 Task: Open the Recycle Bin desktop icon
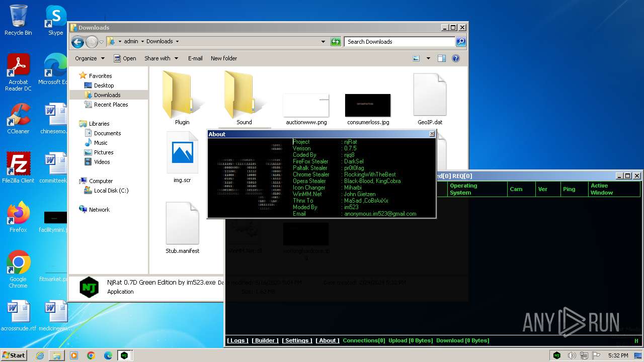(18, 20)
